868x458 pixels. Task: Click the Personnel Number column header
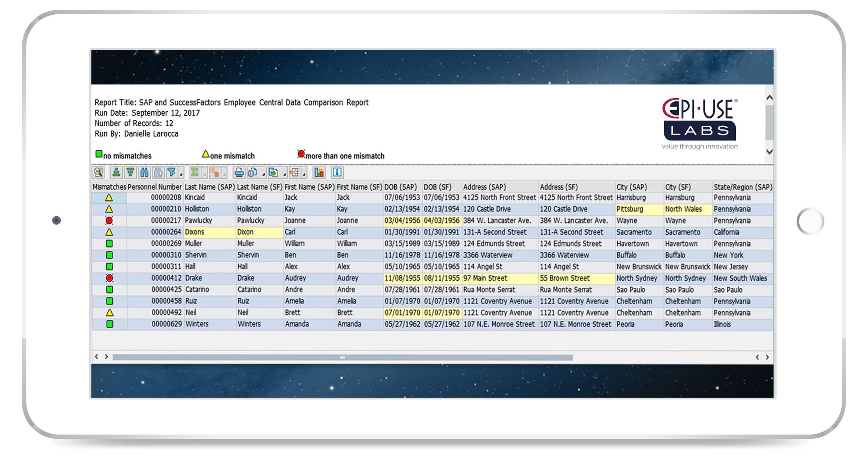click(154, 187)
